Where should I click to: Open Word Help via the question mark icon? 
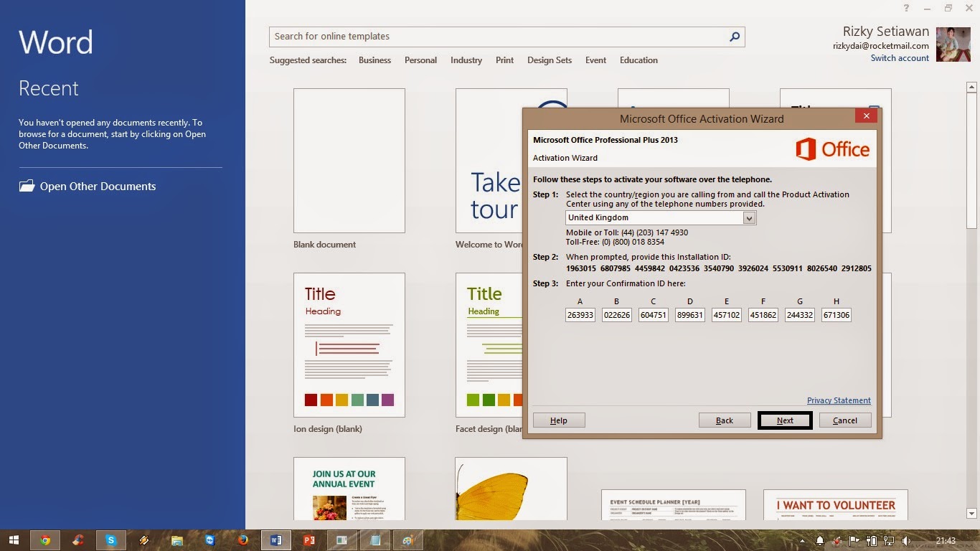pyautogui.click(x=907, y=8)
